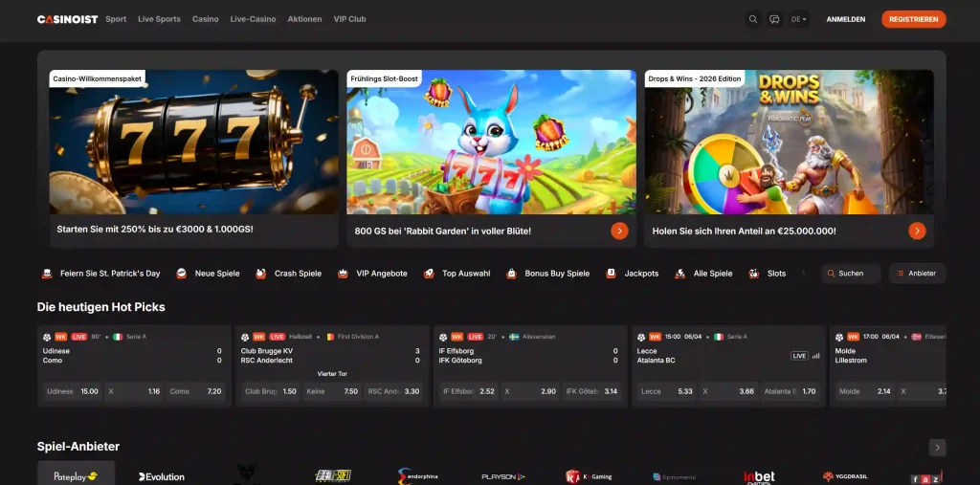Select draw X at 3.68 Lecce match
The image size is (980, 485).
point(728,391)
